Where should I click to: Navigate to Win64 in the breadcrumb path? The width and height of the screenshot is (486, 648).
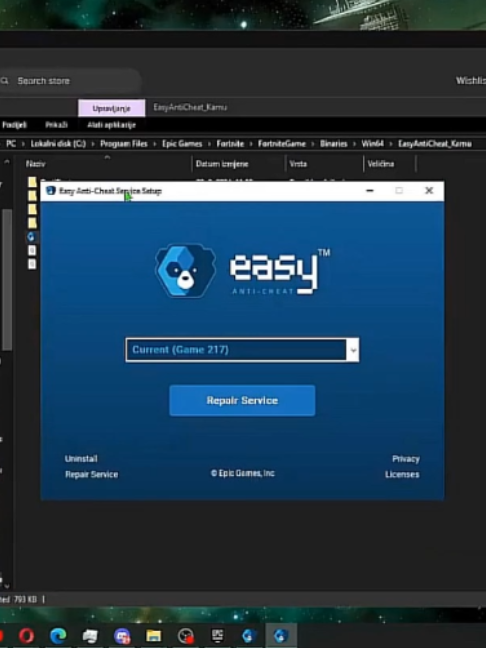pos(372,144)
